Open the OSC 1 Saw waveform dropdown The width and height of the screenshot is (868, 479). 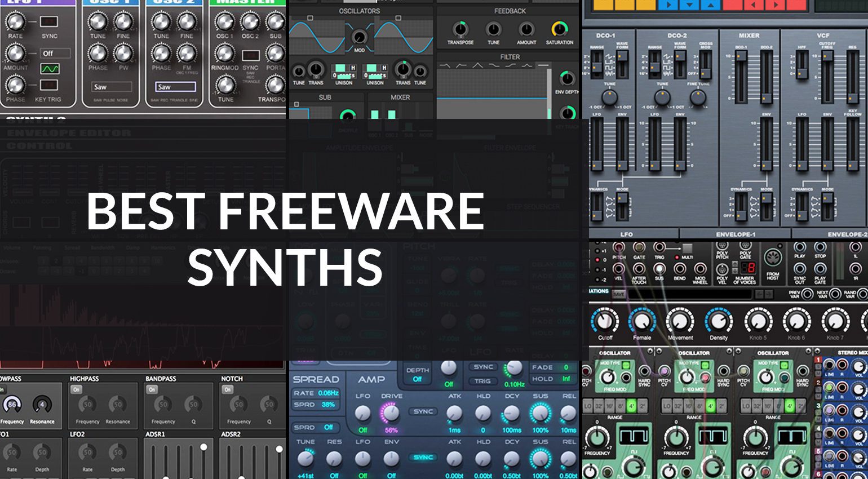pos(112,87)
